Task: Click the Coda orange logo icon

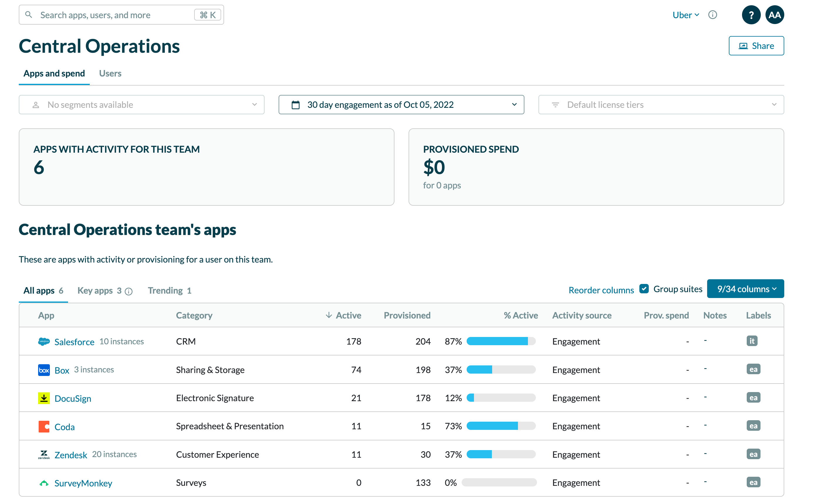Action: [x=44, y=426]
